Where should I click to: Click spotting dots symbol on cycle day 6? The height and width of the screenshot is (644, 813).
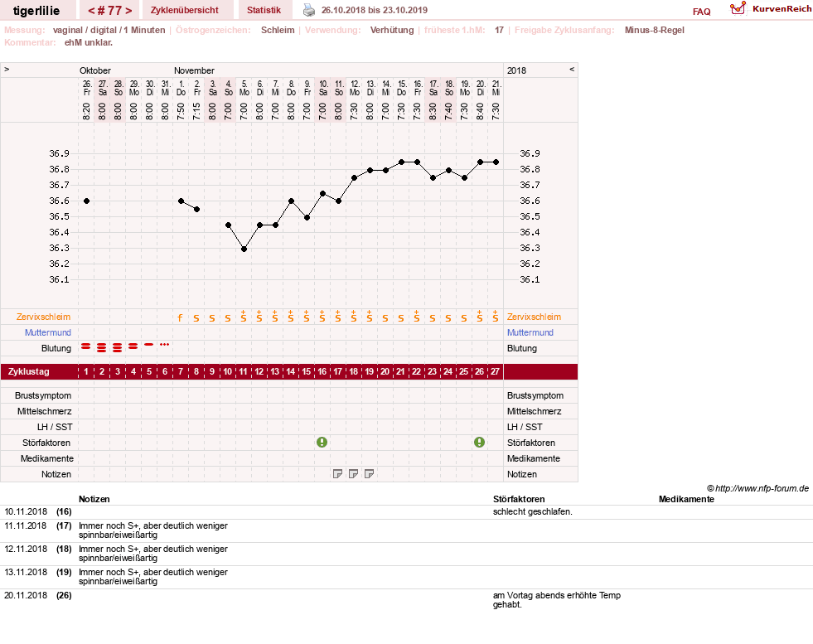click(x=164, y=344)
